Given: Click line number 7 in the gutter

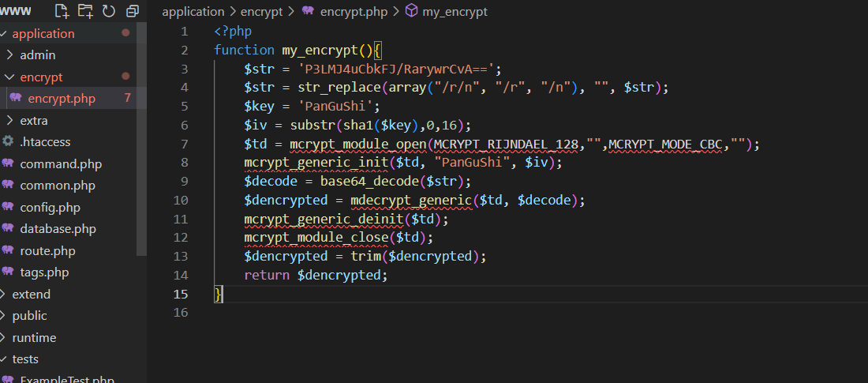Looking at the screenshot, I should click(x=185, y=144).
